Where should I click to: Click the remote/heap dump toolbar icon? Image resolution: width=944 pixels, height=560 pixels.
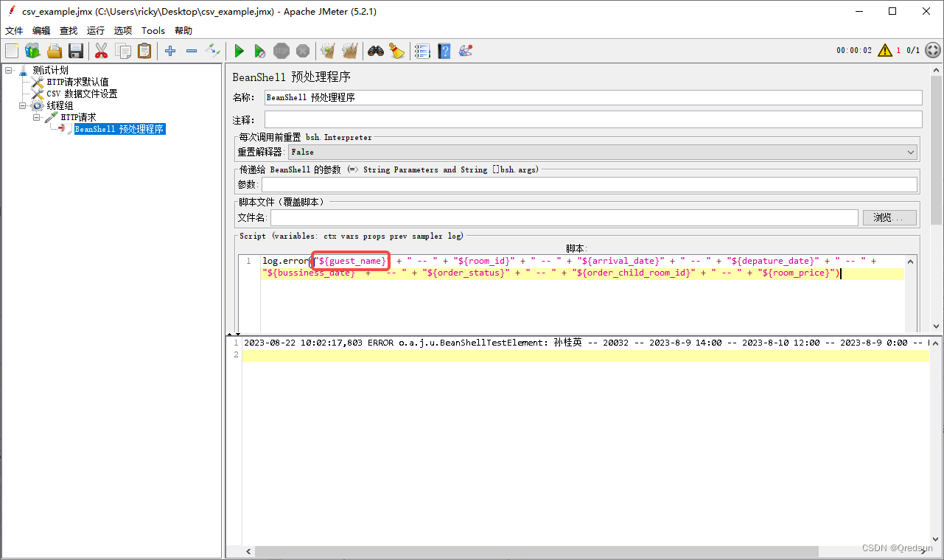tap(465, 51)
